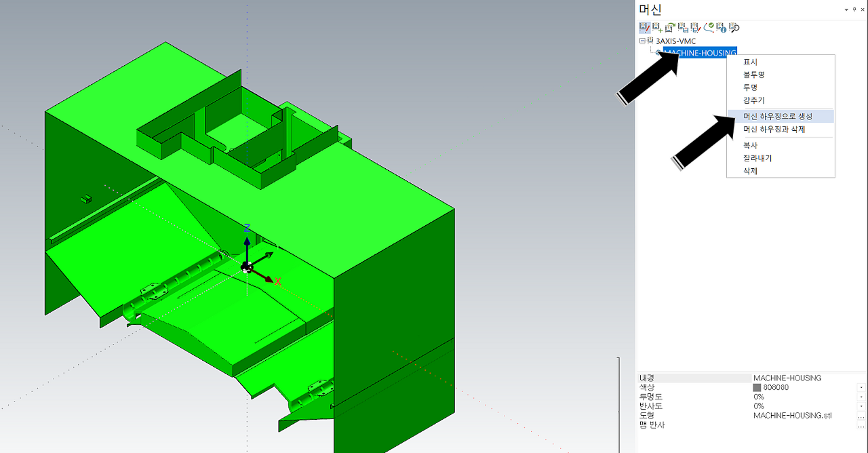The height and width of the screenshot is (453, 868).
Task: Select the 내경 property row label
Action: pyautogui.click(x=646, y=378)
